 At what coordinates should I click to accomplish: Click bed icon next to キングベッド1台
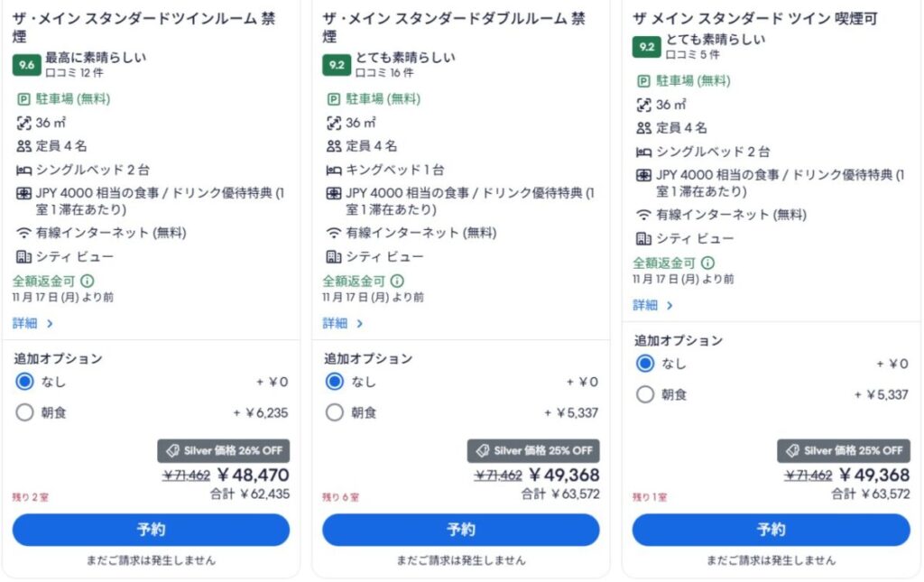334,171
